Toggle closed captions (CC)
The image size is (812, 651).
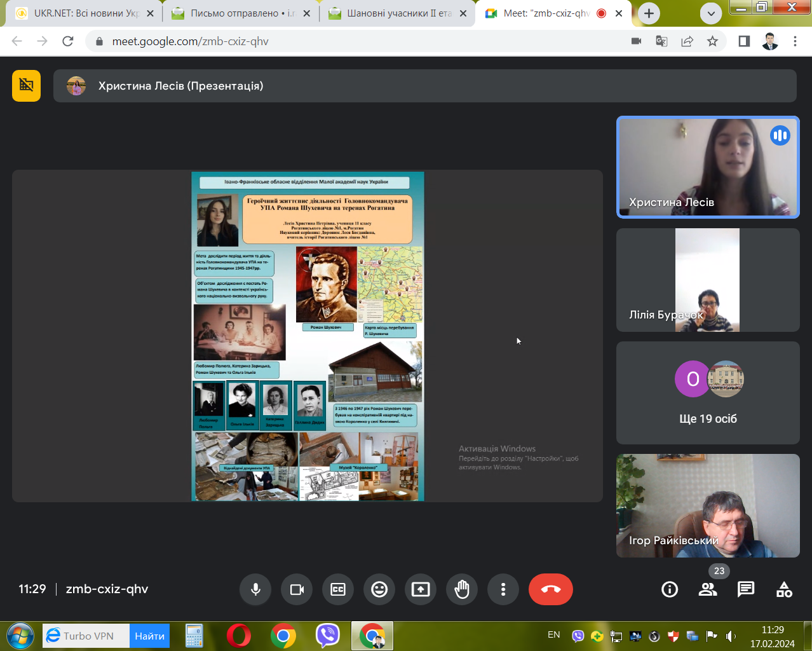(x=338, y=589)
